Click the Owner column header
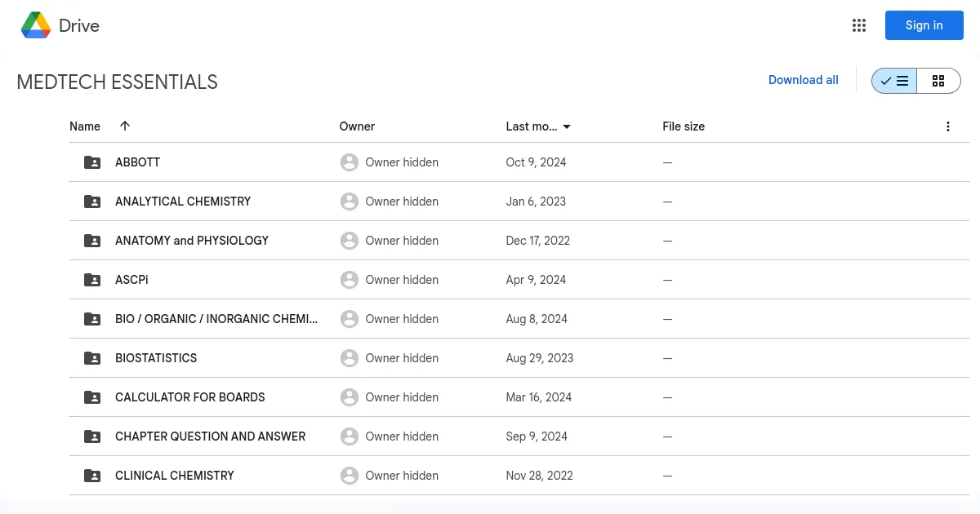980x514 pixels. 357,126
